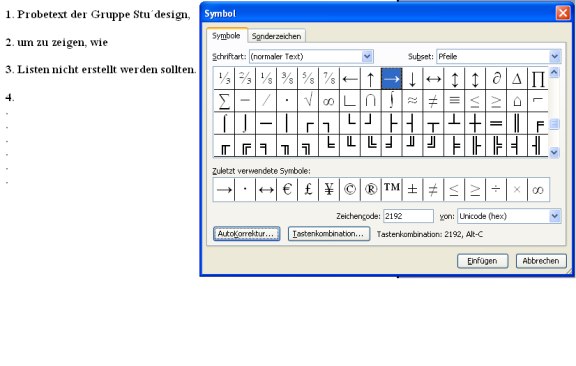Pick the double vertical line ║ symbol
This screenshot has height=366, width=576.
click(517, 123)
